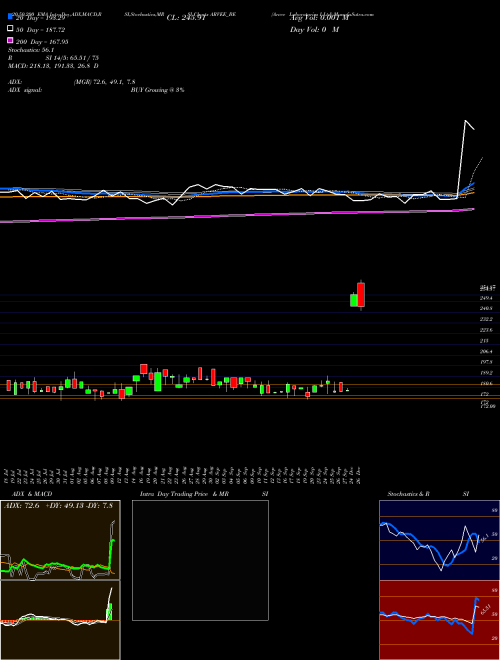The width and height of the screenshot is (500, 660).
Task: Click the Intra Day Trading Price panel title
Action: (184, 494)
